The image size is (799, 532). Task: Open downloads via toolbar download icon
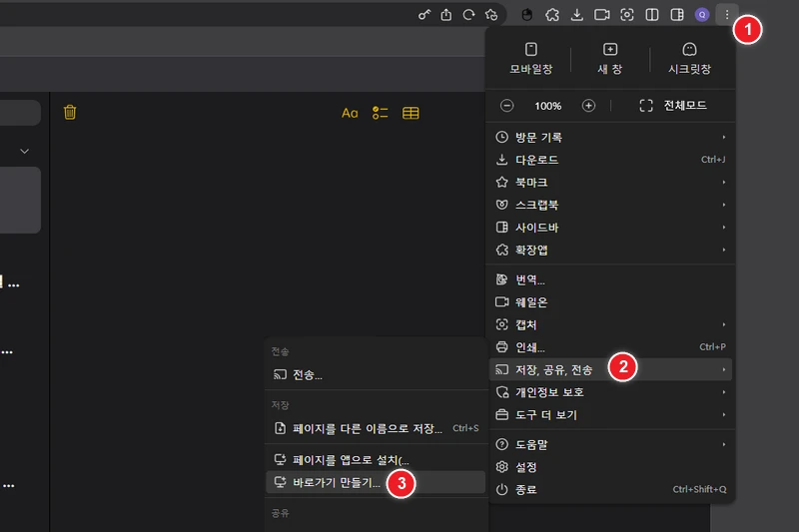577,15
